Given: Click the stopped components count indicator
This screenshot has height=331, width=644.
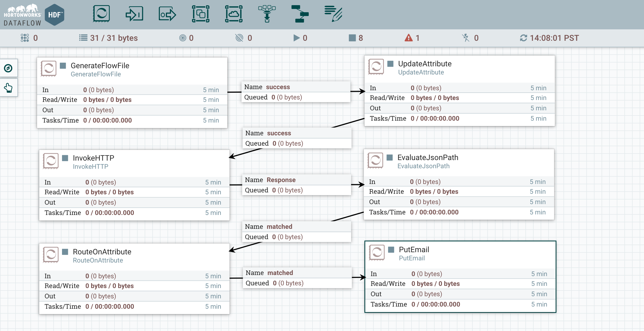Looking at the screenshot, I should (x=356, y=38).
